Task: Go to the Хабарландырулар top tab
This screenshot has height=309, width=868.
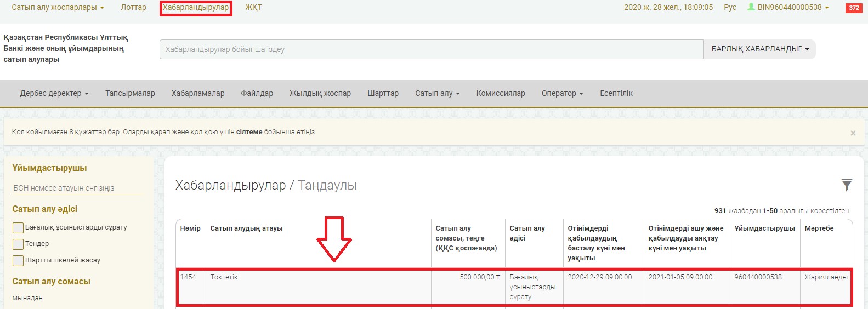Action: coord(196,8)
